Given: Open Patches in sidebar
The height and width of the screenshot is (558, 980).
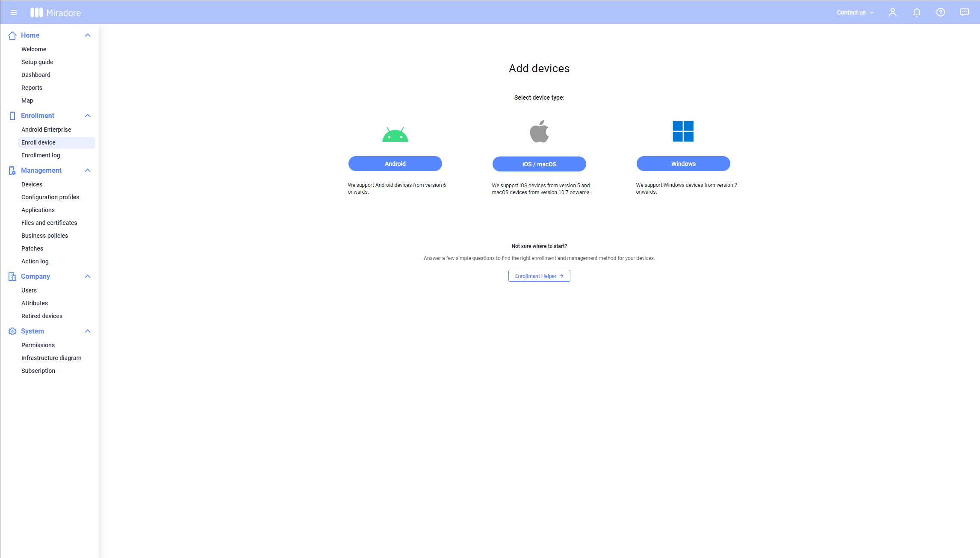Looking at the screenshot, I should click(32, 248).
